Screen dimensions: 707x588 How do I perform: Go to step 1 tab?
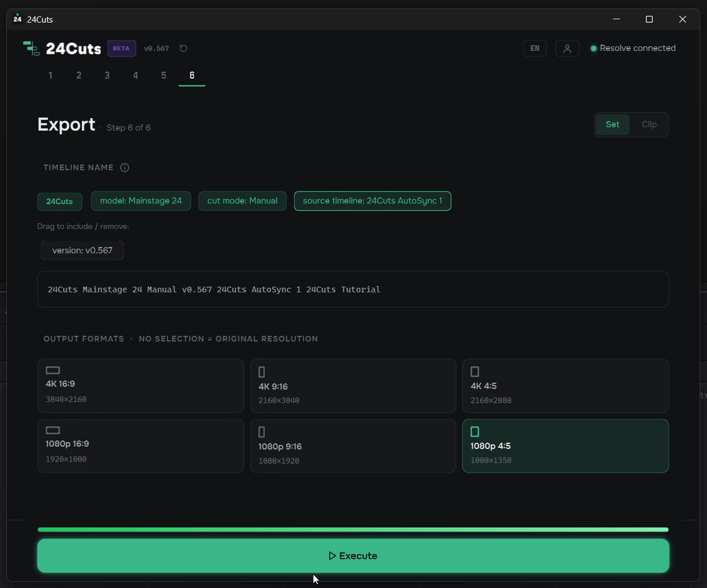coord(50,75)
